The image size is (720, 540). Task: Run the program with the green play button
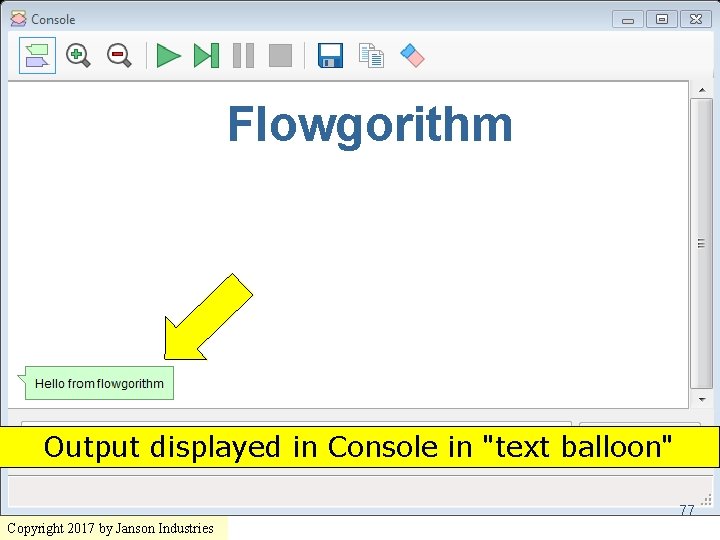pyautogui.click(x=168, y=56)
